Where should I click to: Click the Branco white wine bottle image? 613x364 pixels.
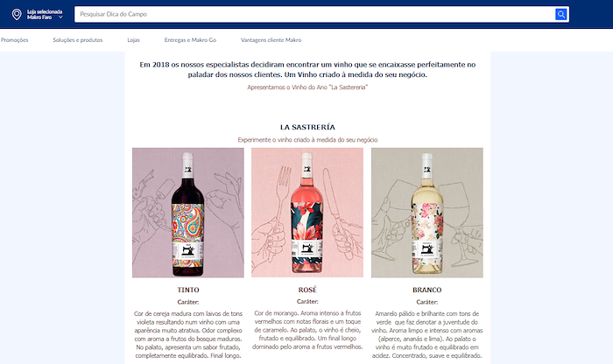(x=427, y=213)
